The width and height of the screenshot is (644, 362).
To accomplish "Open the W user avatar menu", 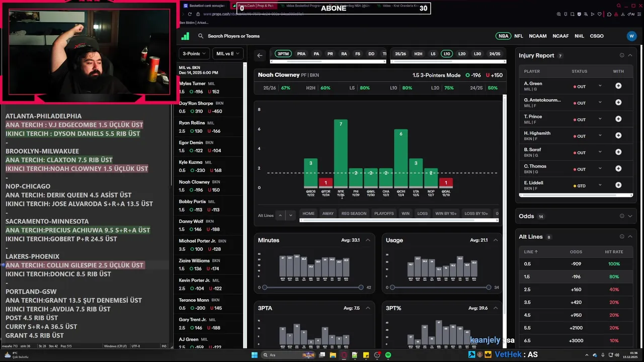I will pos(631,36).
